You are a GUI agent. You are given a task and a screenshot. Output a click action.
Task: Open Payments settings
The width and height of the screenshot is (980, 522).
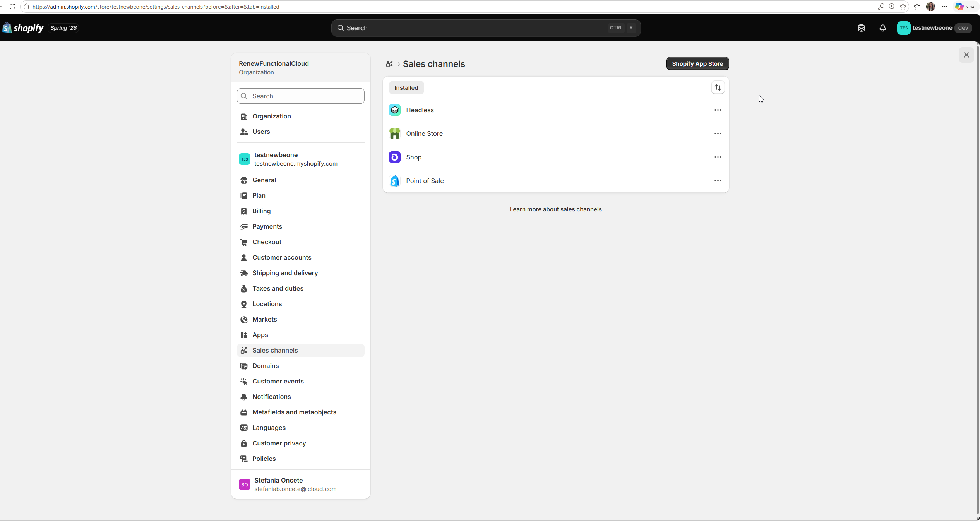tap(300, 227)
